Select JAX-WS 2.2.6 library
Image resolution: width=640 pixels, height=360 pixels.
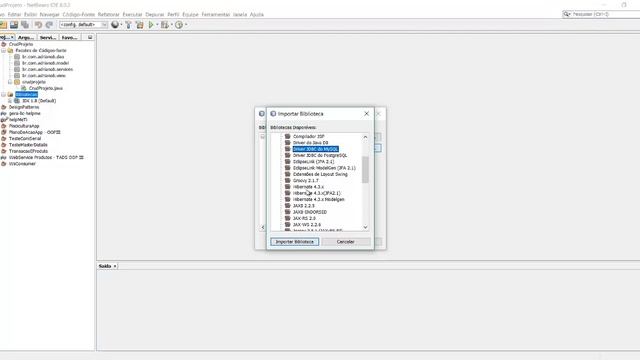tap(307, 225)
